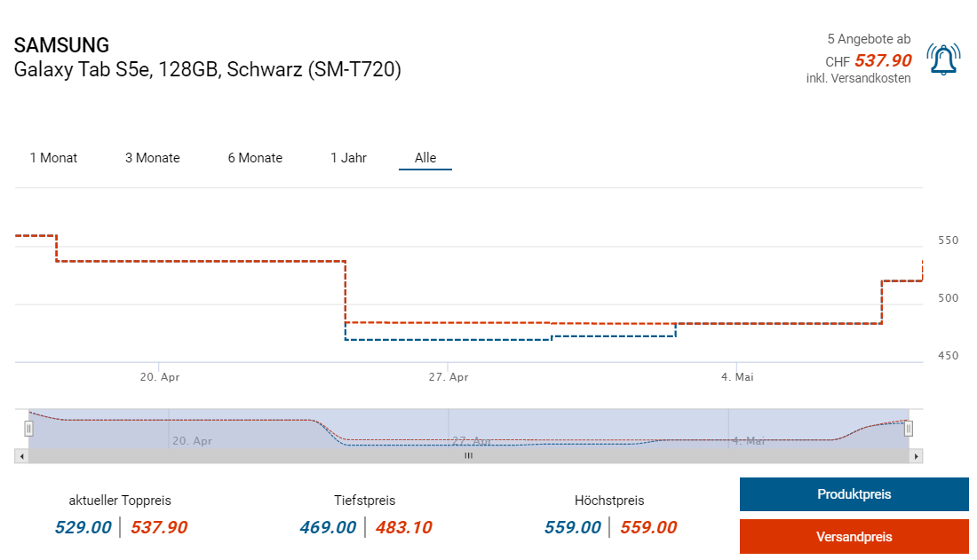Choose the 1 Jahr time range
The height and width of the screenshot is (560, 977).
pos(348,158)
